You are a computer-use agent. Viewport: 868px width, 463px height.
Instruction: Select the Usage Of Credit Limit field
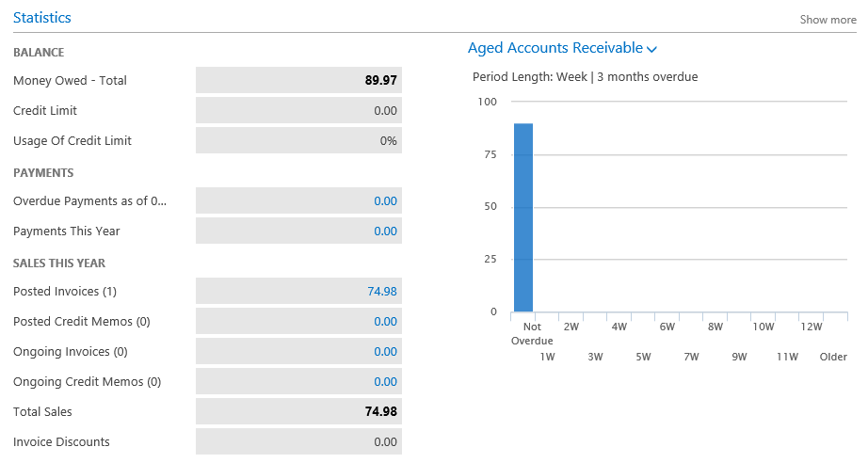298,141
